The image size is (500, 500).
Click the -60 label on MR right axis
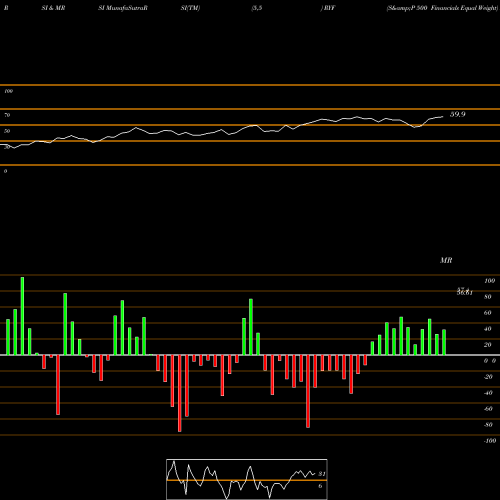(488, 409)
